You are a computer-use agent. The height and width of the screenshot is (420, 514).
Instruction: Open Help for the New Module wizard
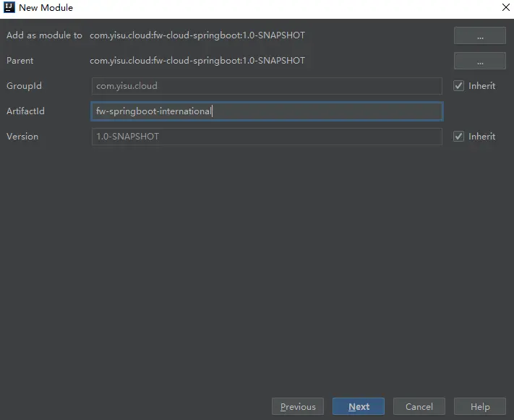click(x=479, y=406)
